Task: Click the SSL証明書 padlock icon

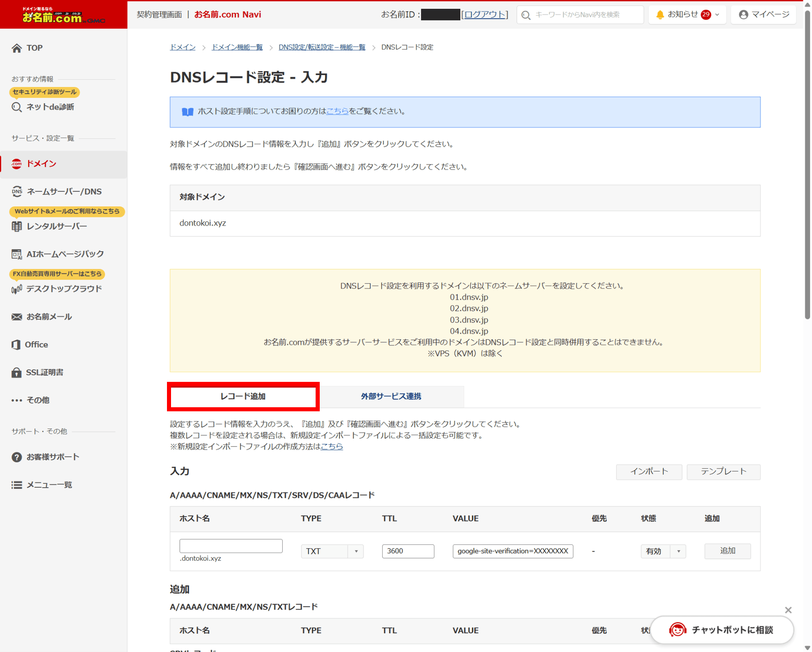Action: [17, 372]
